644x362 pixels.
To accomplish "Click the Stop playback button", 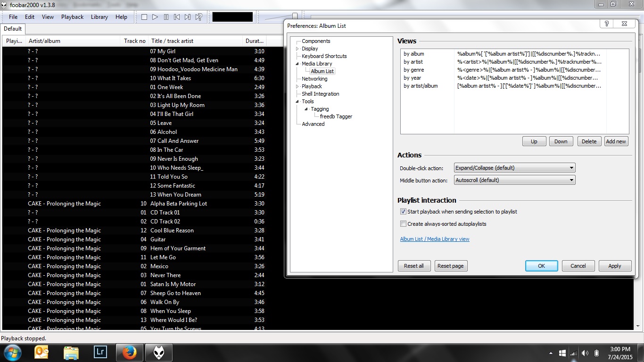I will click(144, 17).
